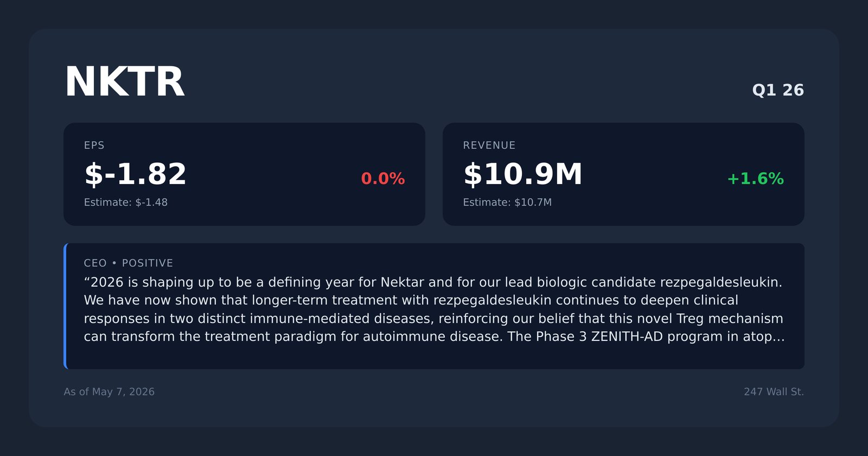Click the quote line about immune-mediated diseases
868x456 pixels.
(433, 319)
